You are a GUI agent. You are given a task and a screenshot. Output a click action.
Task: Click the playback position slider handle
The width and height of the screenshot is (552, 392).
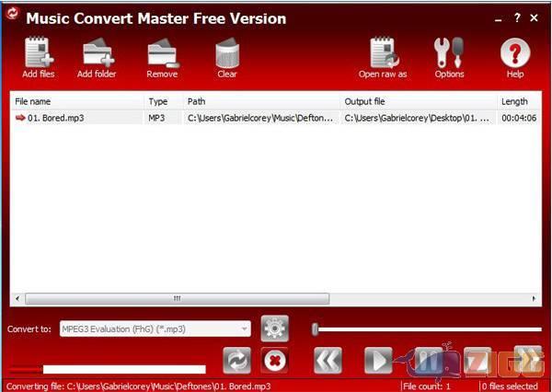(x=315, y=329)
